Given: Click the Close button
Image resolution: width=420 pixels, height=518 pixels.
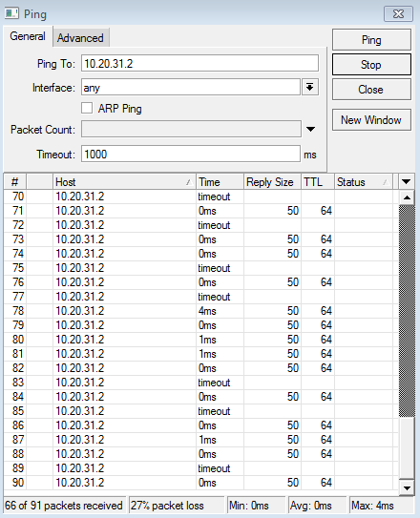Looking at the screenshot, I should point(371,90).
